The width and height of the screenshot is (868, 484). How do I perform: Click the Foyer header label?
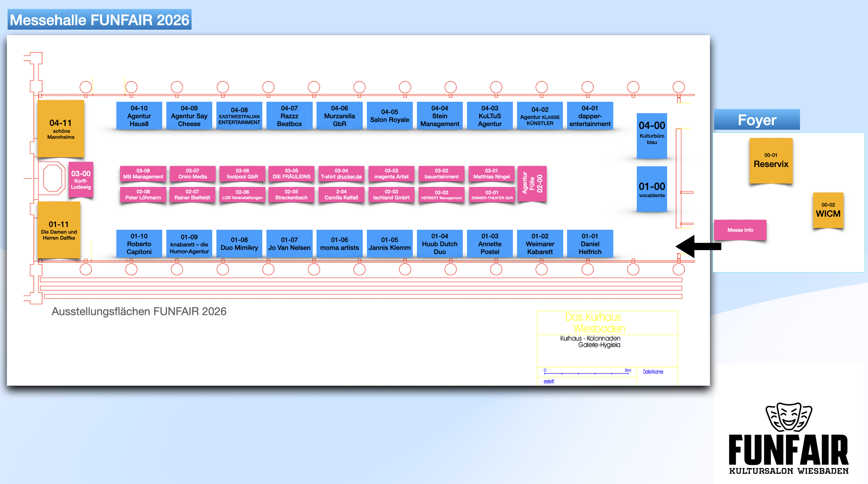pos(757,120)
